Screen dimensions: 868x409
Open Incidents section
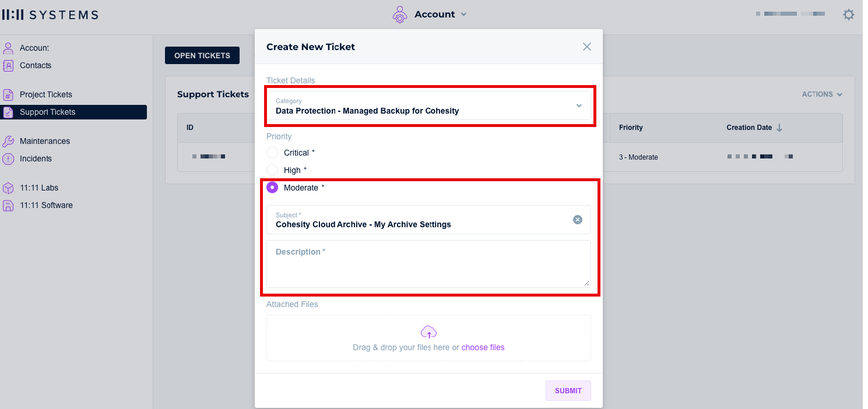(36, 158)
